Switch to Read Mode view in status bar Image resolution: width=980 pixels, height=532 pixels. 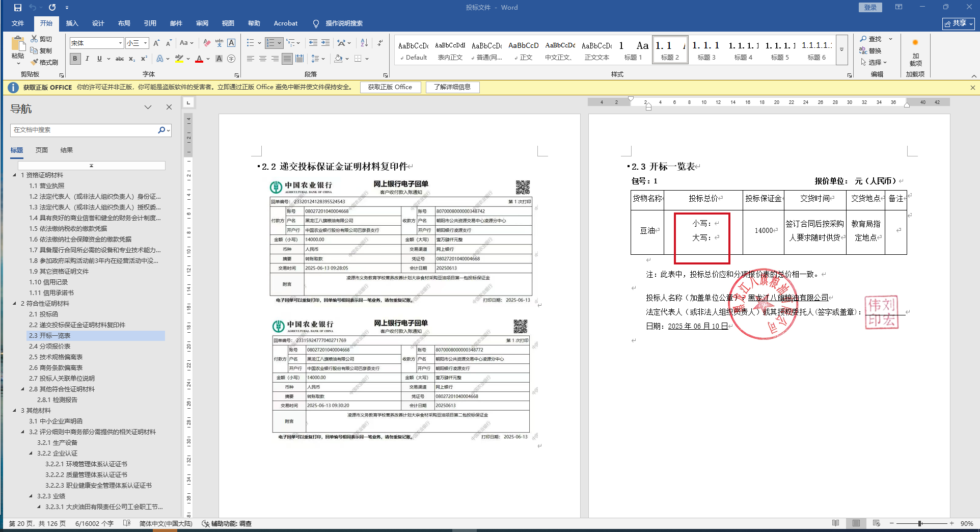836,523
